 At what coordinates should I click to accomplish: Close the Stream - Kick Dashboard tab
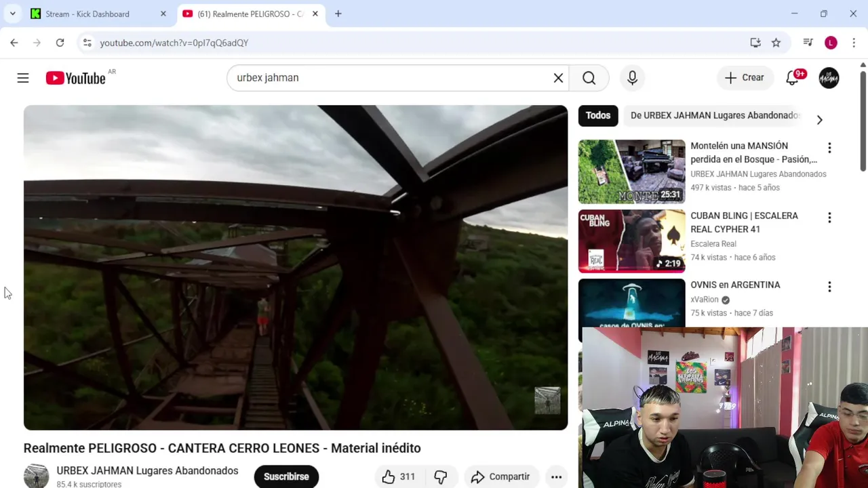[x=163, y=14]
